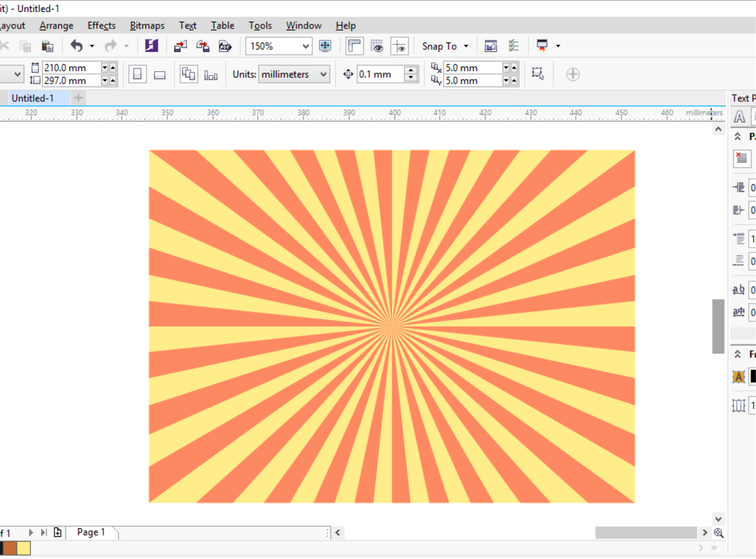The height and width of the screenshot is (559, 756).
Task: Pick the yellow document palette swatch
Action: (24, 548)
